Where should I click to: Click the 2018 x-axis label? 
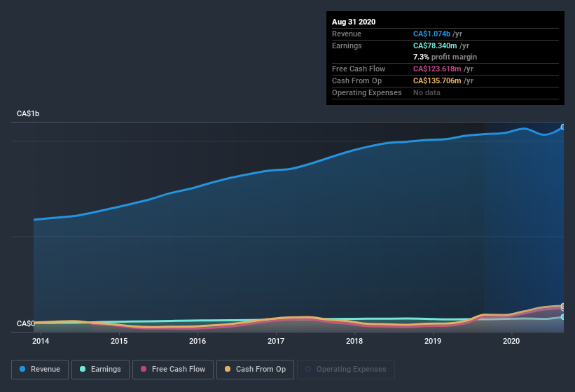click(354, 341)
